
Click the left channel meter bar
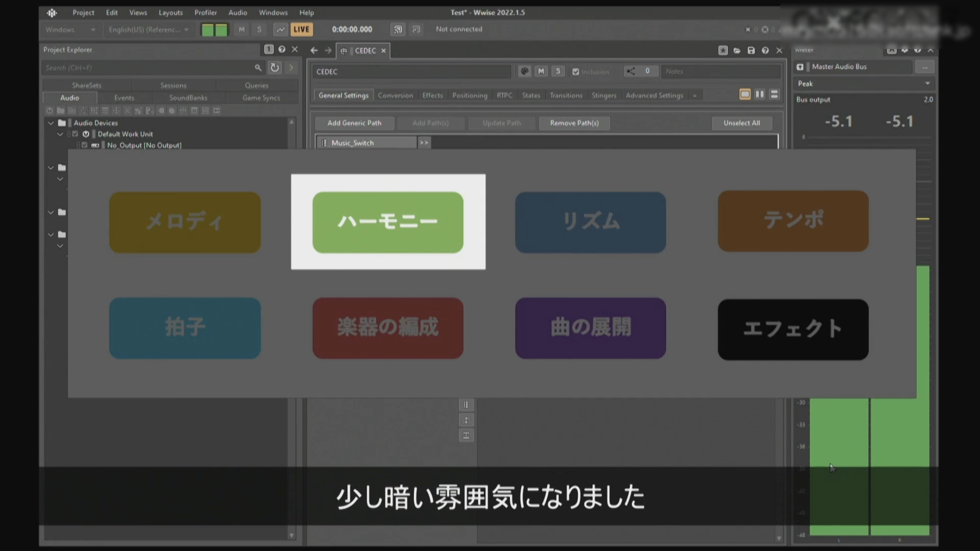point(839,466)
